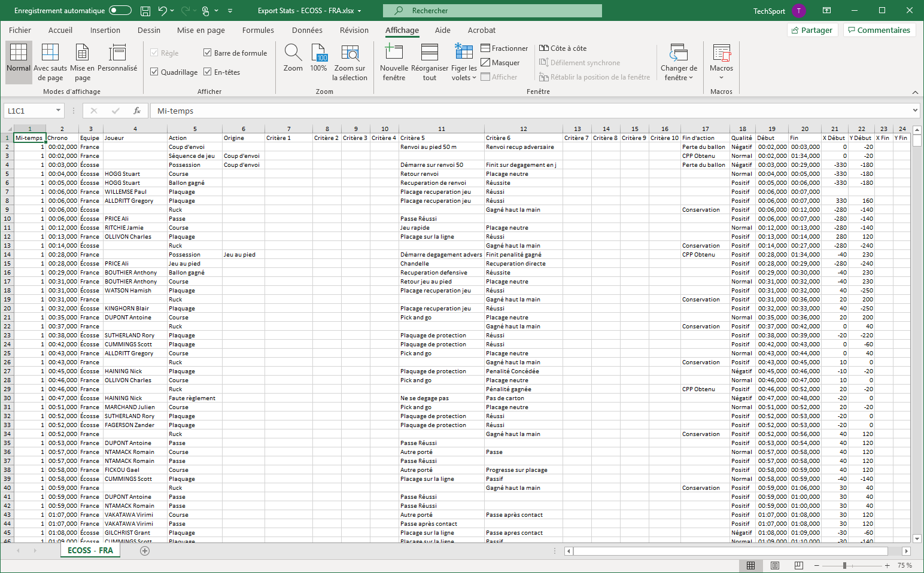Adjust the zoom slider handle
This screenshot has height=573, width=924.
(x=844, y=565)
